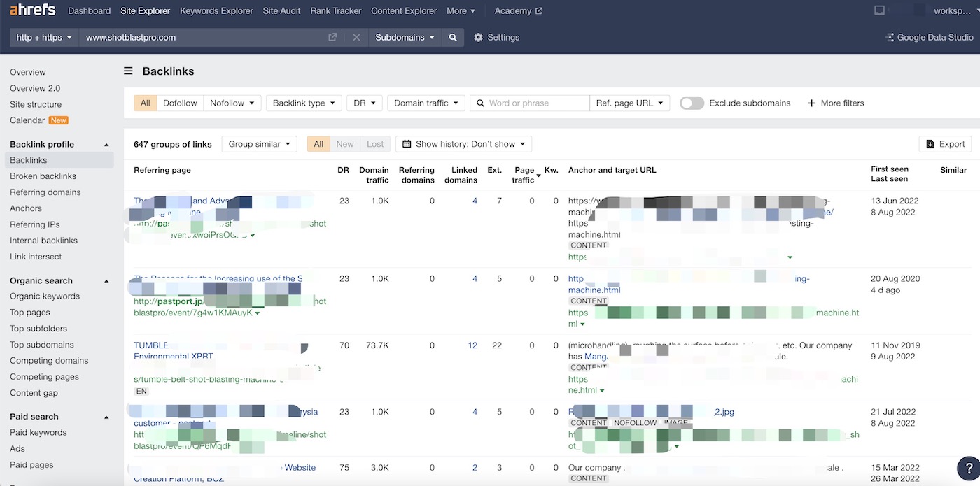This screenshot has height=486, width=980.
Task: Open the Google Data Studio link
Action: pyautogui.click(x=930, y=37)
